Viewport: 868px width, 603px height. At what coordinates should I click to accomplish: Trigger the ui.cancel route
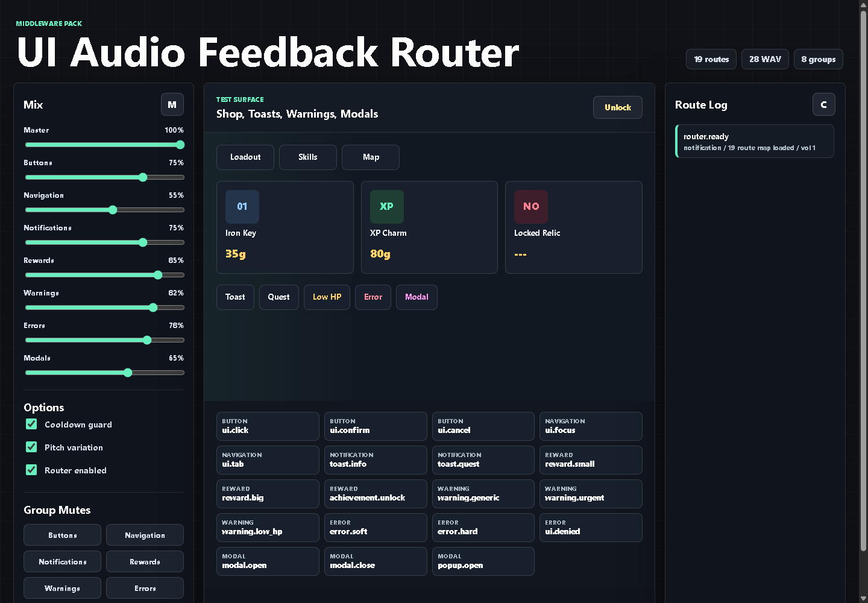pyautogui.click(x=483, y=426)
